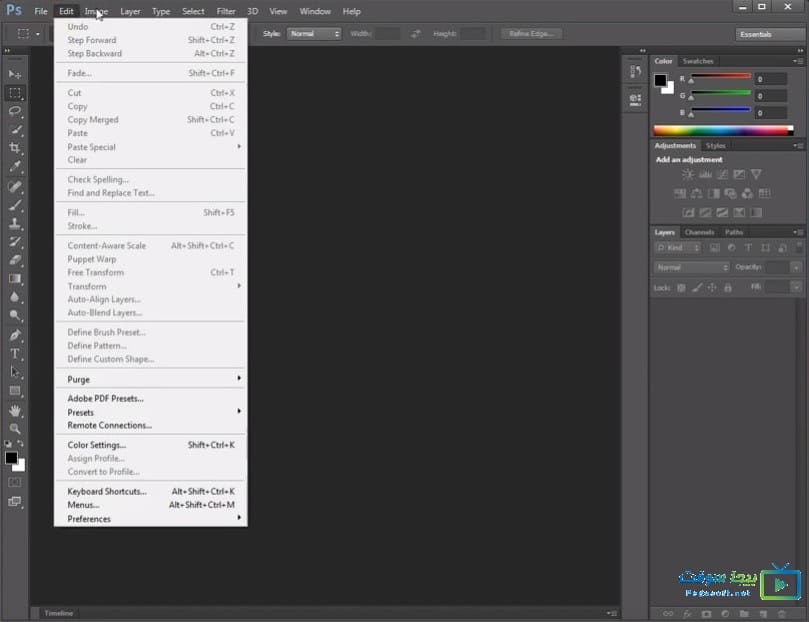Open the Essentials workspace dropdown
This screenshot has height=622, width=809.
[x=769, y=34]
